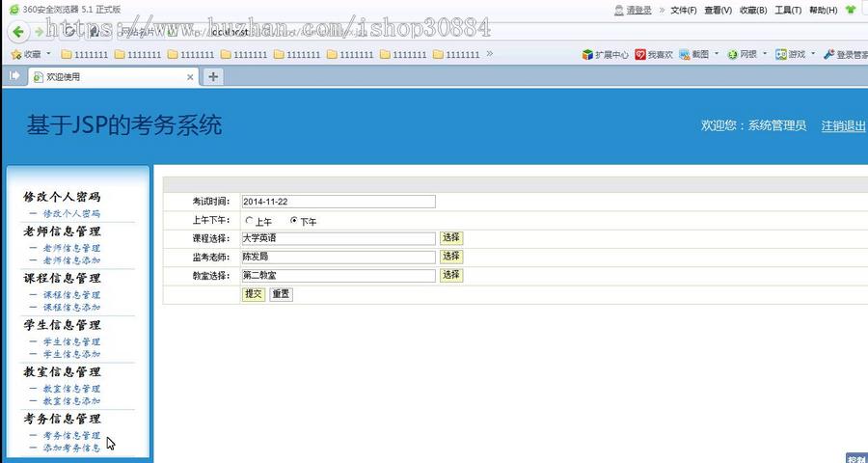
Task: Open the 帮助(H) menu
Action: (824, 10)
